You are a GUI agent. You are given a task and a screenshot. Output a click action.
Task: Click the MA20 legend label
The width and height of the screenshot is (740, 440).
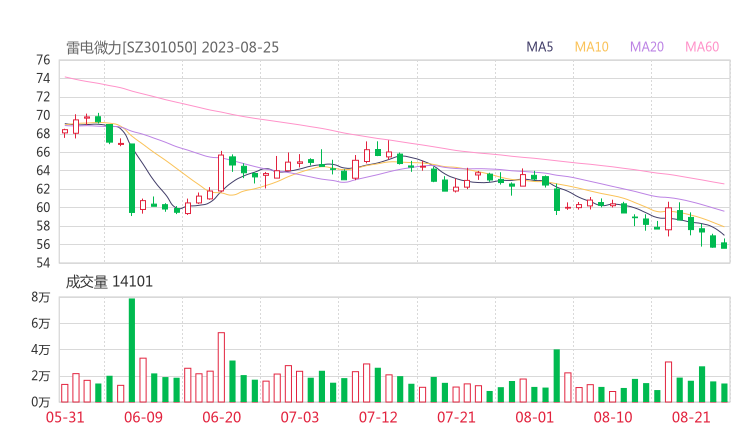click(x=647, y=47)
